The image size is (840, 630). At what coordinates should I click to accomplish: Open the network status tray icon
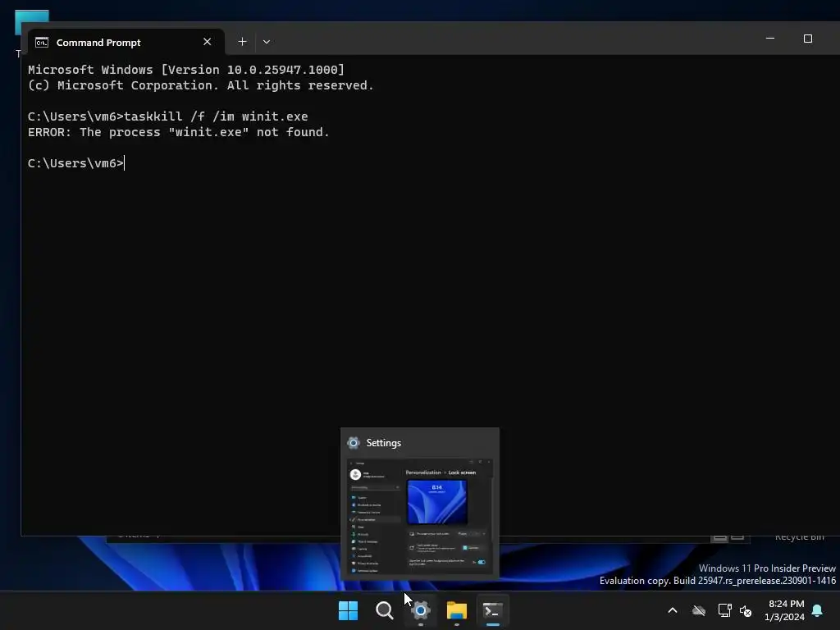(x=724, y=610)
